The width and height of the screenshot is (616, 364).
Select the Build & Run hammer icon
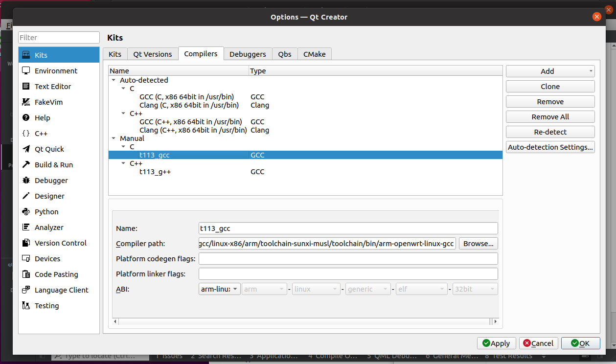pyautogui.click(x=26, y=165)
